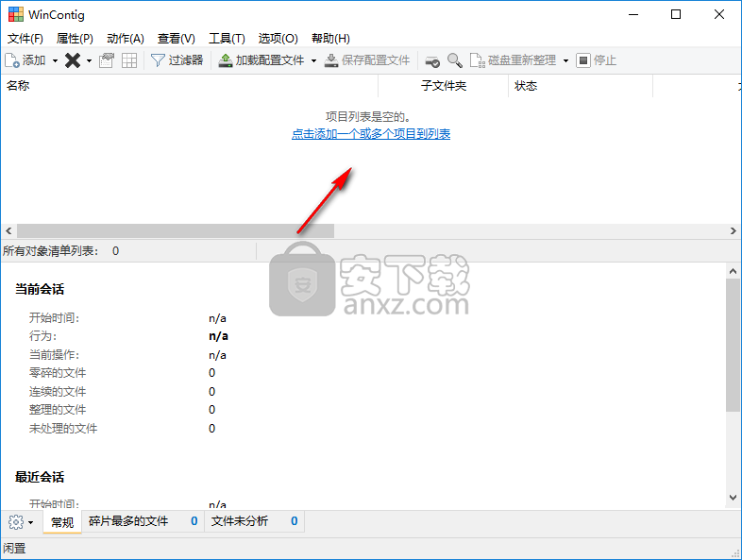Screen dimensions: 742x560
Task: Click the 所有对象清单列表 status text
Action: click(51, 251)
